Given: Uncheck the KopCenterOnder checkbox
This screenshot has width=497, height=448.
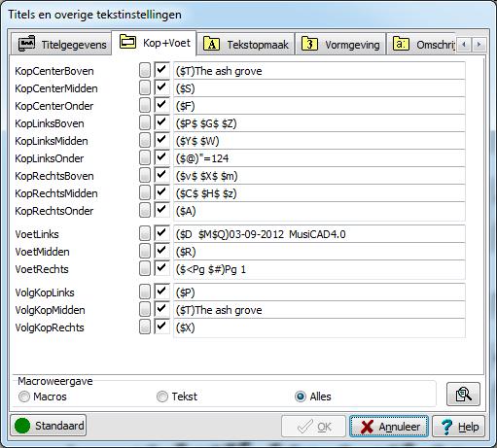Looking at the screenshot, I should click(x=161, y=105).
